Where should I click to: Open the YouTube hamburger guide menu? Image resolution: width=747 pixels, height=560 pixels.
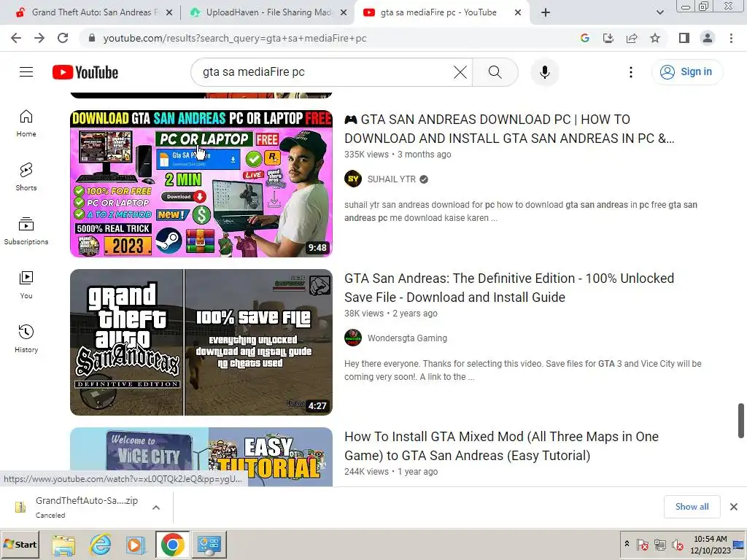pos(26,72)
